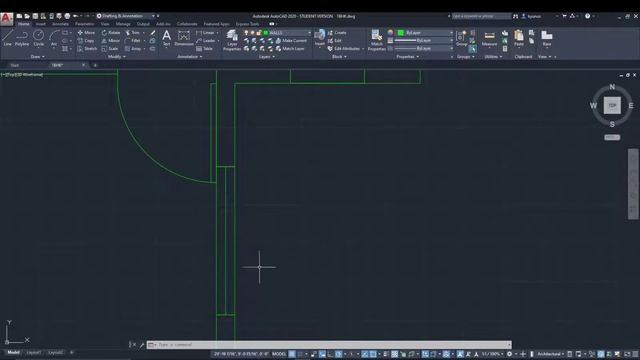
Task: Select the Dimension tool
Action: point(184,38)
